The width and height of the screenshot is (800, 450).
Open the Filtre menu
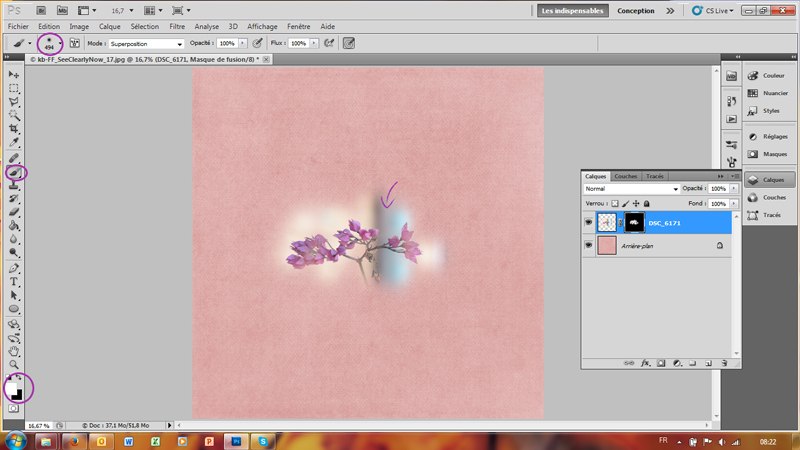[177, 26]
